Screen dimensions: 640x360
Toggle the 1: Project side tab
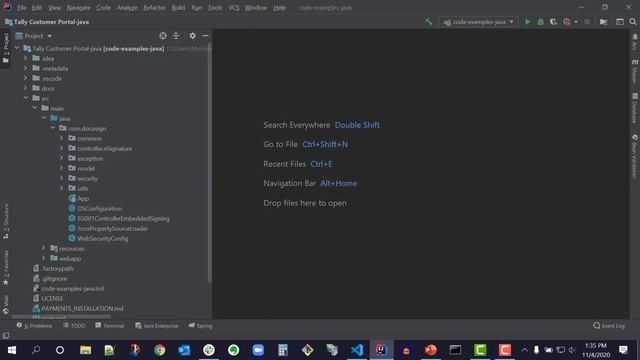(6, 48)
